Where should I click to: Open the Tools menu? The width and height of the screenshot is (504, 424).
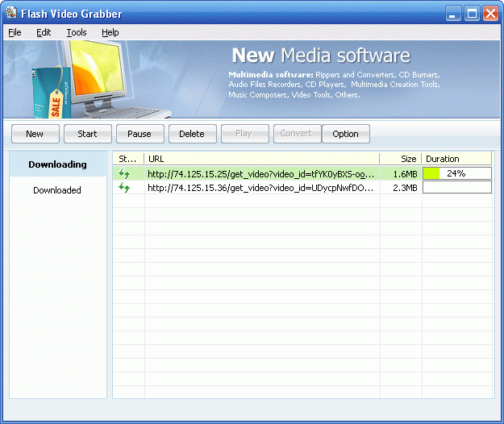pos(77,32)
